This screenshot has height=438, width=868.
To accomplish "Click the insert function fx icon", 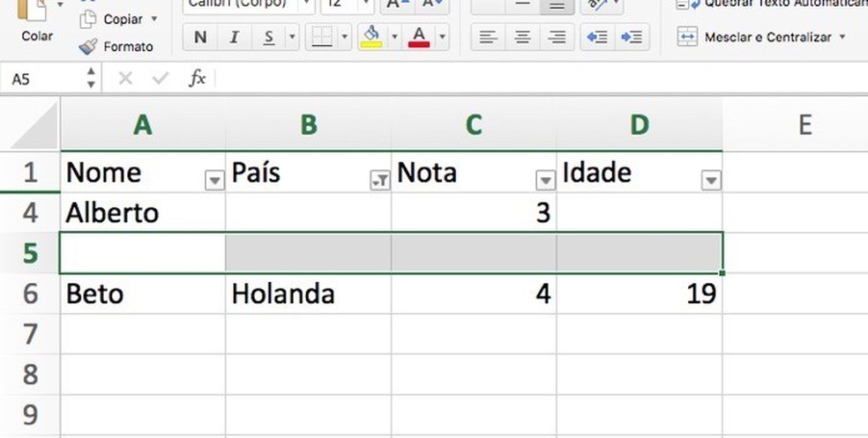I will 198,78.
